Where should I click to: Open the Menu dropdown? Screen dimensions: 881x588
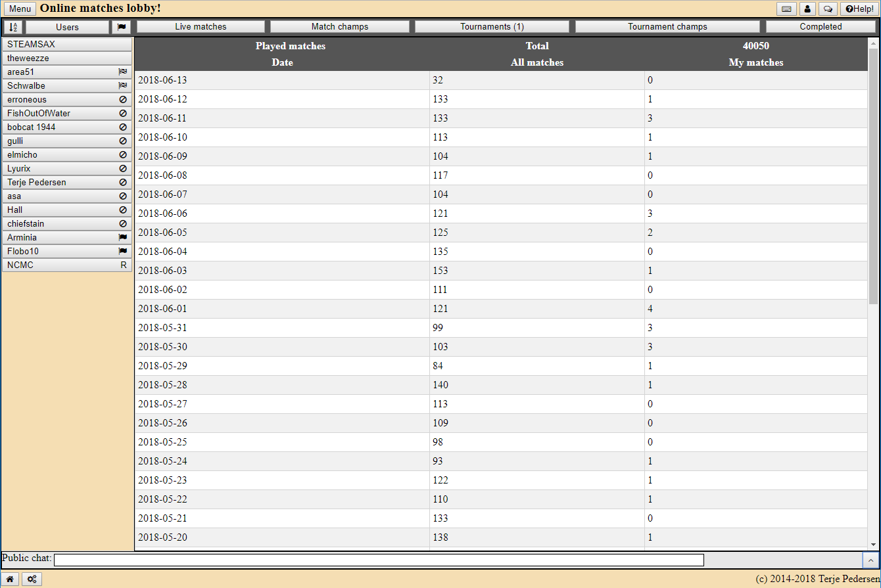20,9
